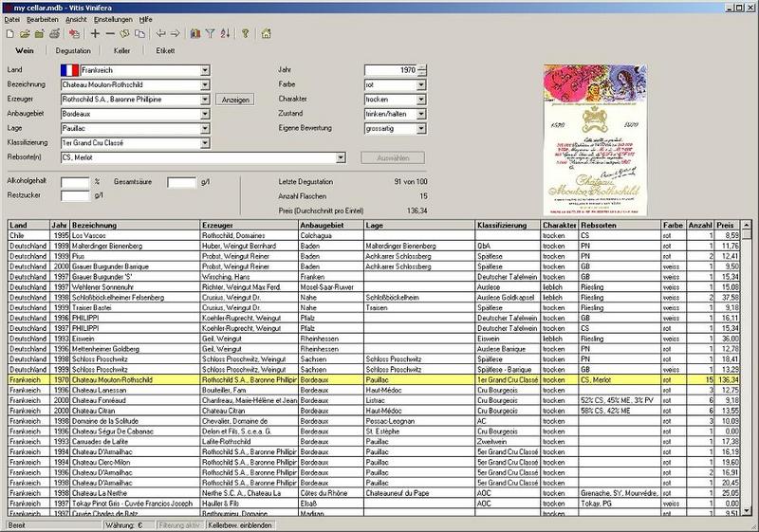This screenshot has height=532, width=759.
Task: Click the Sort order toolbar icon
Action: [225, 34]
